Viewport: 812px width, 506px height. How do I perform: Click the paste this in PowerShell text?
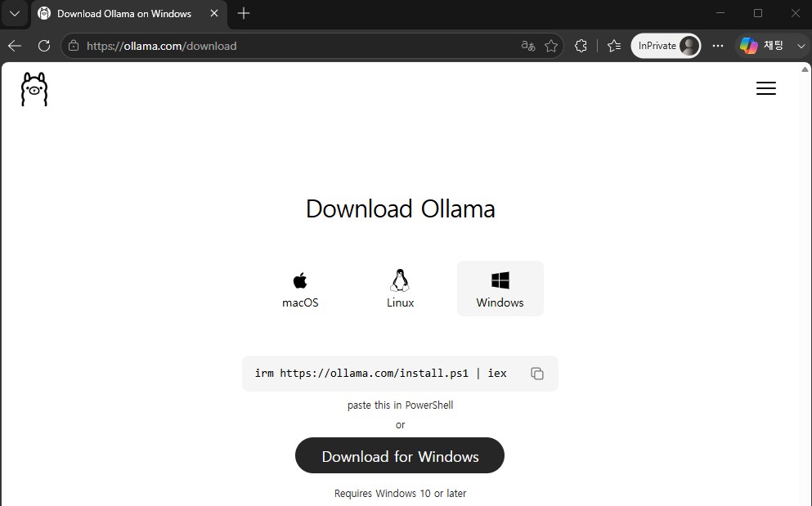pyautogui.click(x=401, y=405)
